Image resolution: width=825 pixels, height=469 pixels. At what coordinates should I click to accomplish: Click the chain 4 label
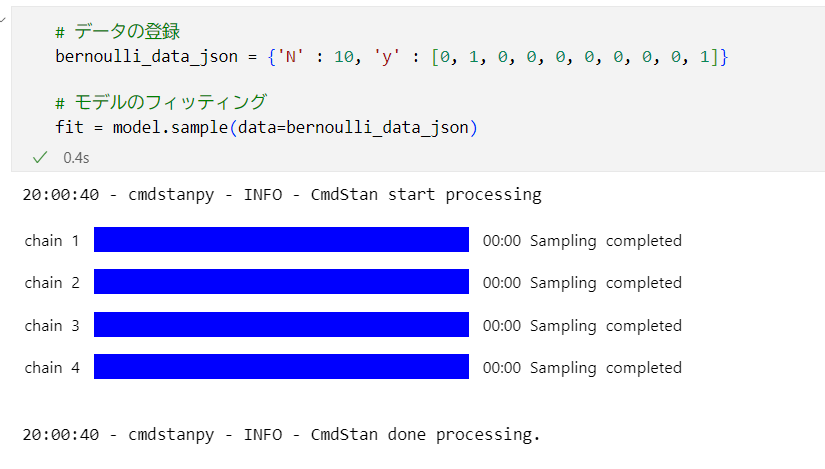pyautogui.click(x=52, y=367)
